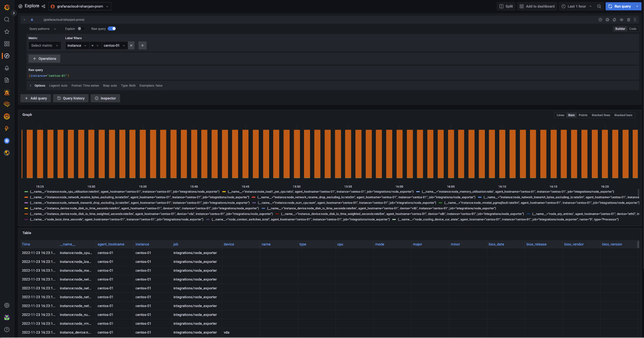The image size is (644, 338).
Task: Open Alerting bell icon in sidebar
Action: 7,68
